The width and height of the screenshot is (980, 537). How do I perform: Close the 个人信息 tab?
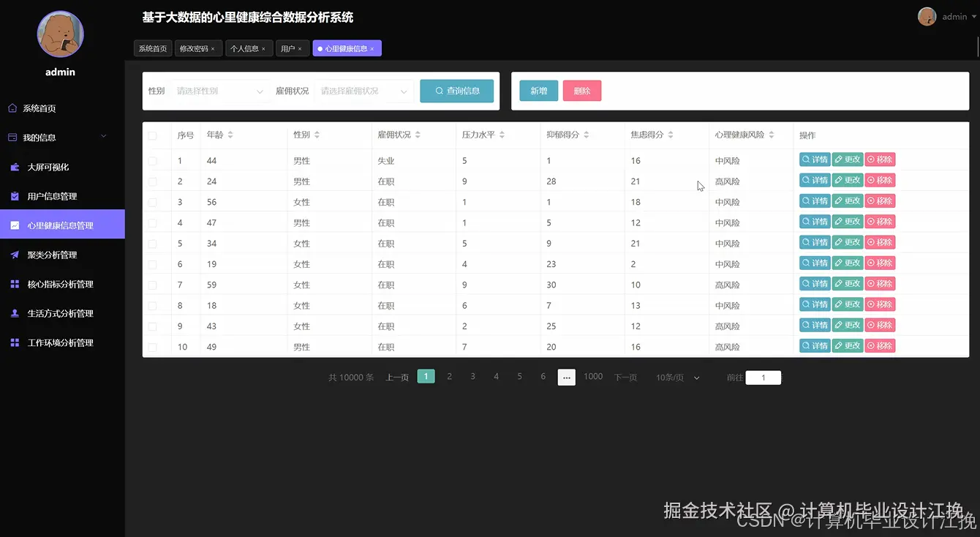coord(263,49)
